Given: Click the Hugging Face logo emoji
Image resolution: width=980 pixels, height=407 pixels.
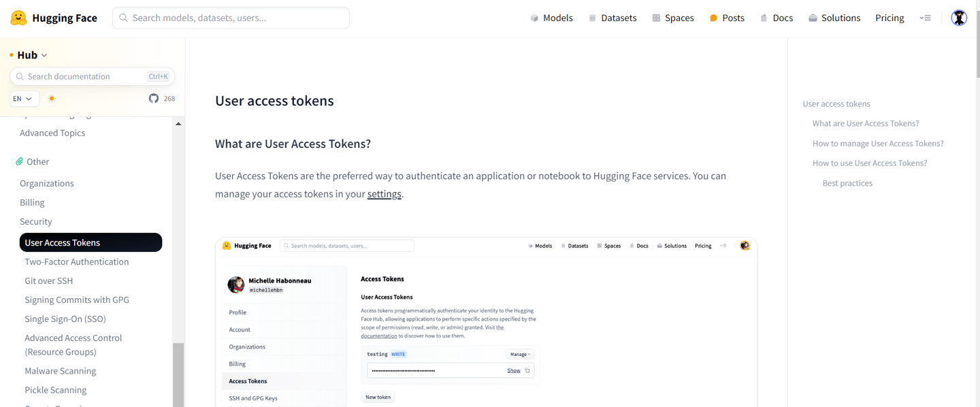Looking at the screenshot, I should [x=18, y=18].
